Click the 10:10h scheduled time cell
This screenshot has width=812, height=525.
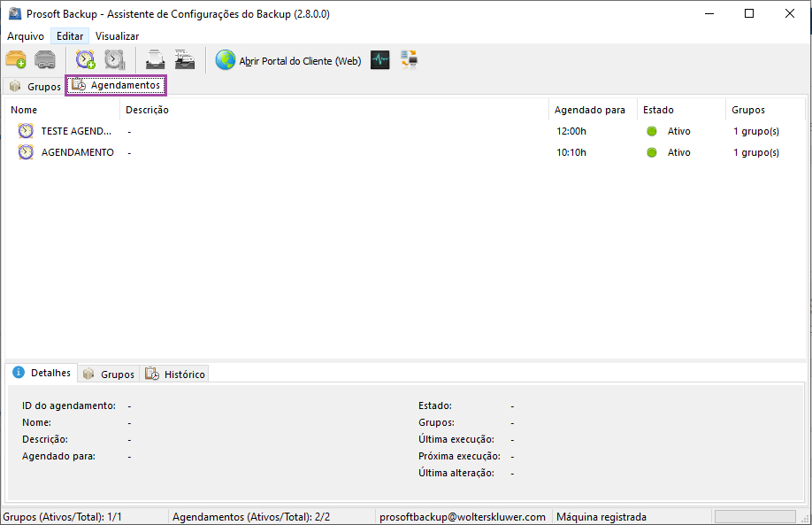pos(571,152)
